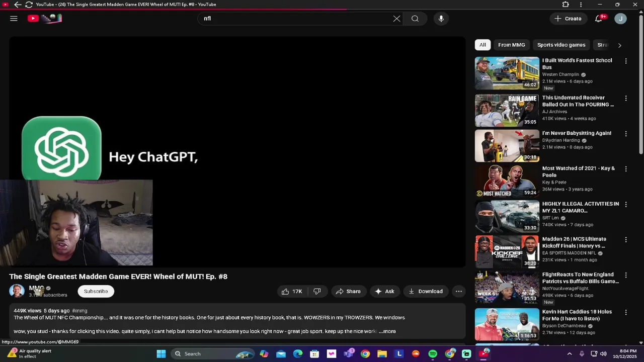Click the app back arrow

(18, 5)
